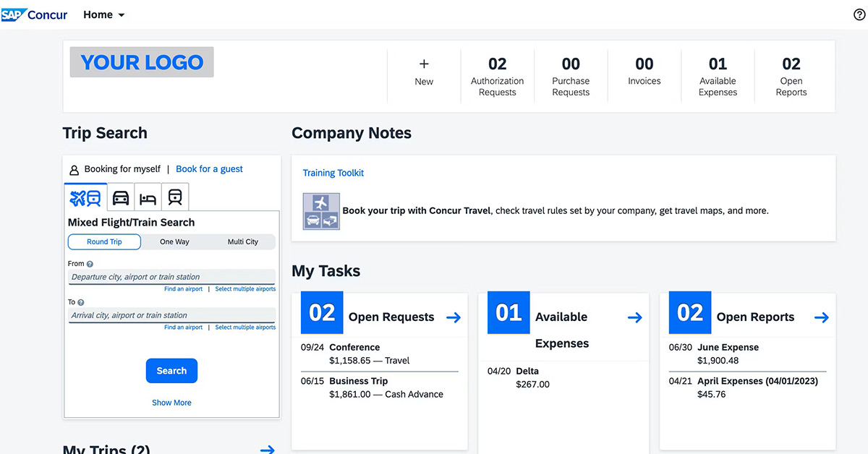Select the One Way option
868x454 pixels.
click(x=174, y=242)
